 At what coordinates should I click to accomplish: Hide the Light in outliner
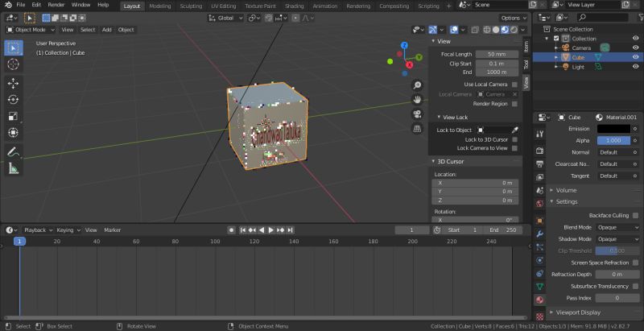pyautogui.click(x=635, y=67)
